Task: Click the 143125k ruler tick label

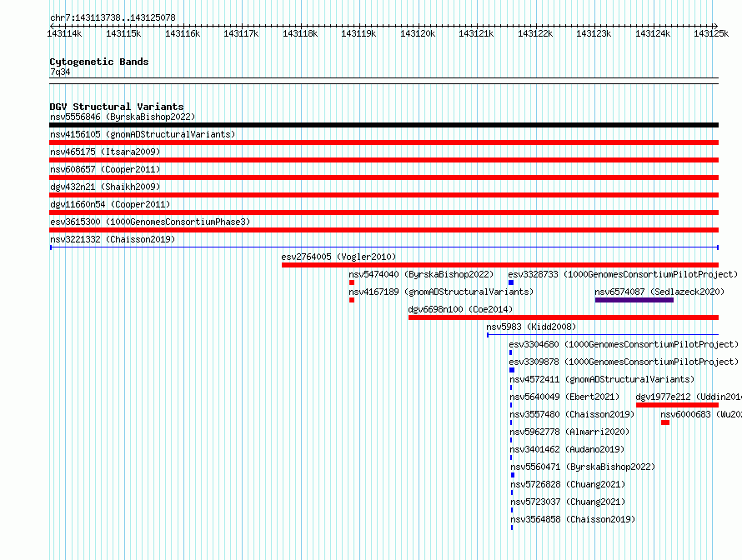Action: coord(711,33)
